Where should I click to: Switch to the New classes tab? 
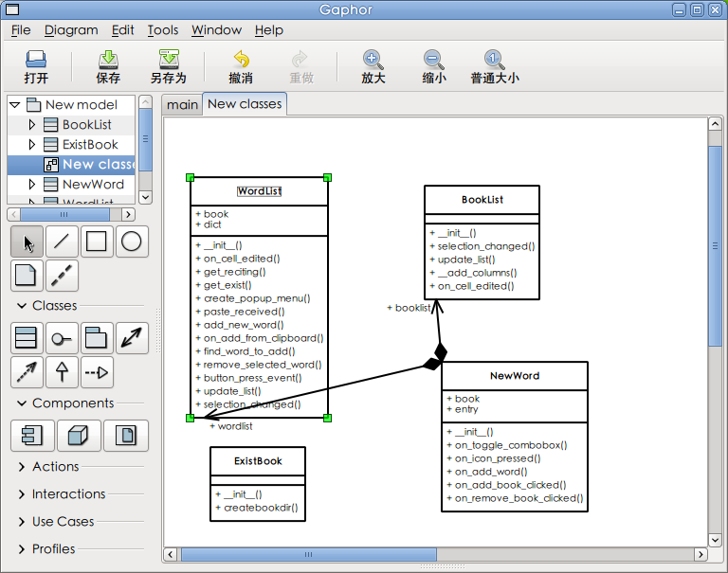245,104
